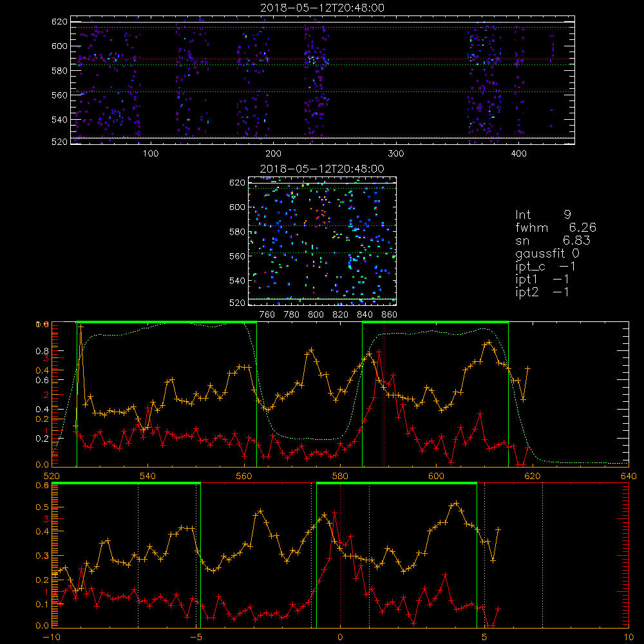The width and height of the screenshot is (644, 644).
Task: Click x-axis label 760 on middle image
Action: click(267, 315)
